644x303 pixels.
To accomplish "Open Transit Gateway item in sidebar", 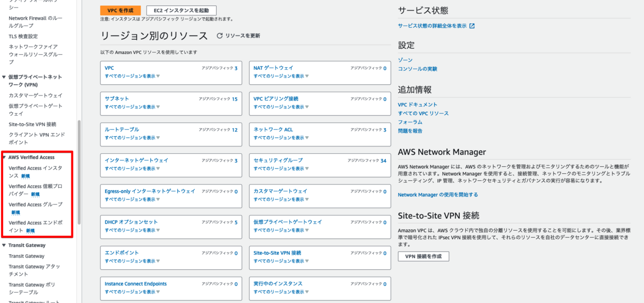I will (x=26, y=256).
